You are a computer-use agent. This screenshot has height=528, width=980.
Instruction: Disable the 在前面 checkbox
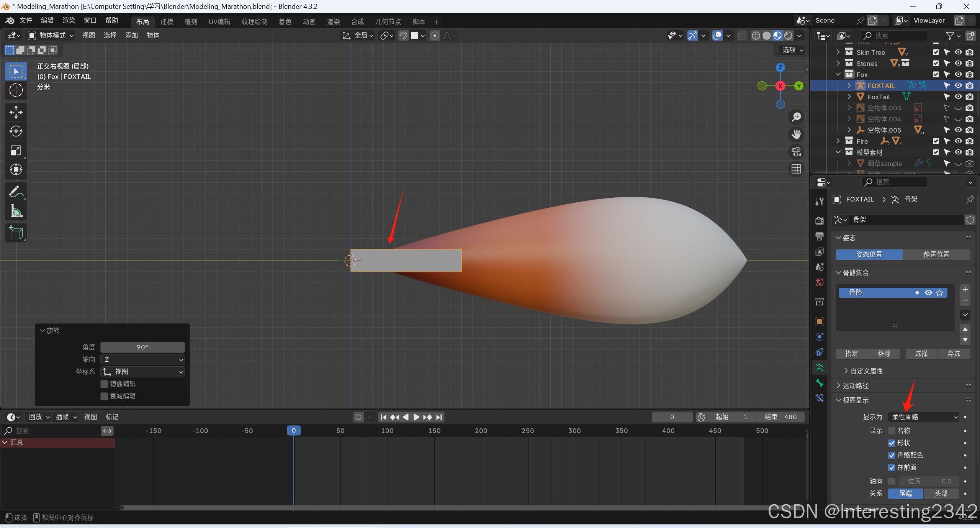click(x=892, y=467)
